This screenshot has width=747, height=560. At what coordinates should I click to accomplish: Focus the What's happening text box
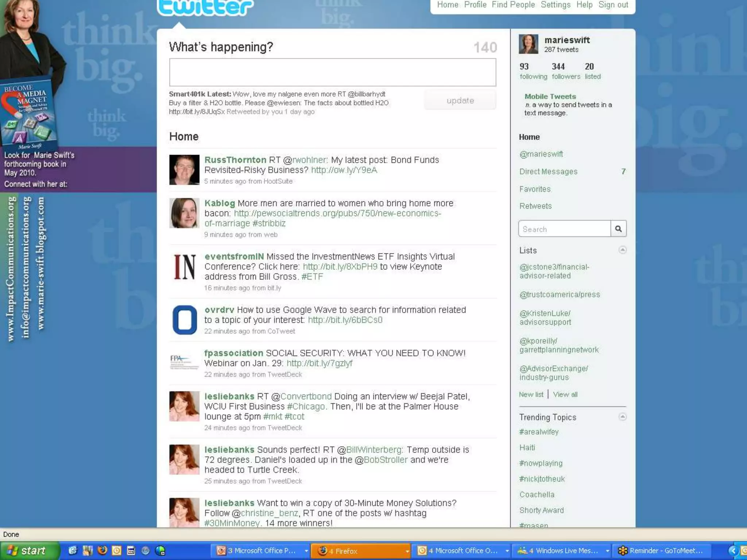click(332, 72)
